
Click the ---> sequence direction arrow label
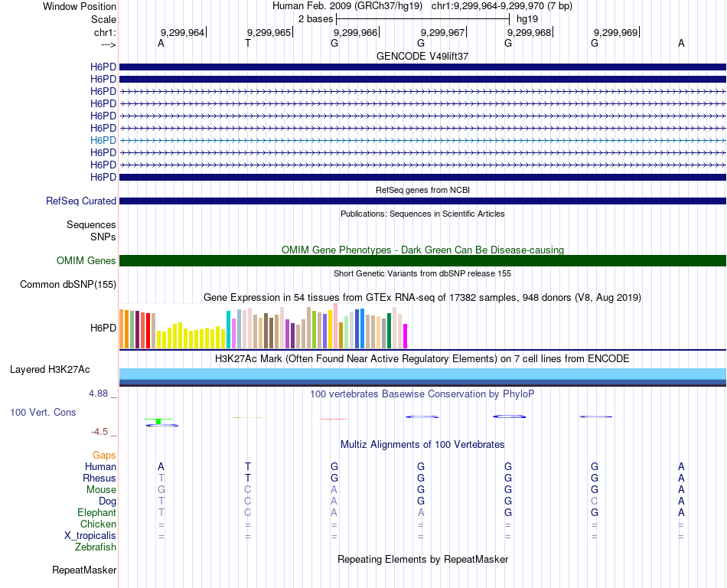click(109, 44)
